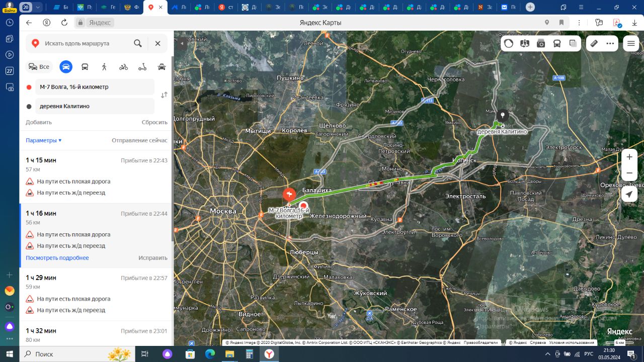Open Отправление сейчас departure time selector
The height and width of the screenshot is (362, 644).
(x=139, y=140)
